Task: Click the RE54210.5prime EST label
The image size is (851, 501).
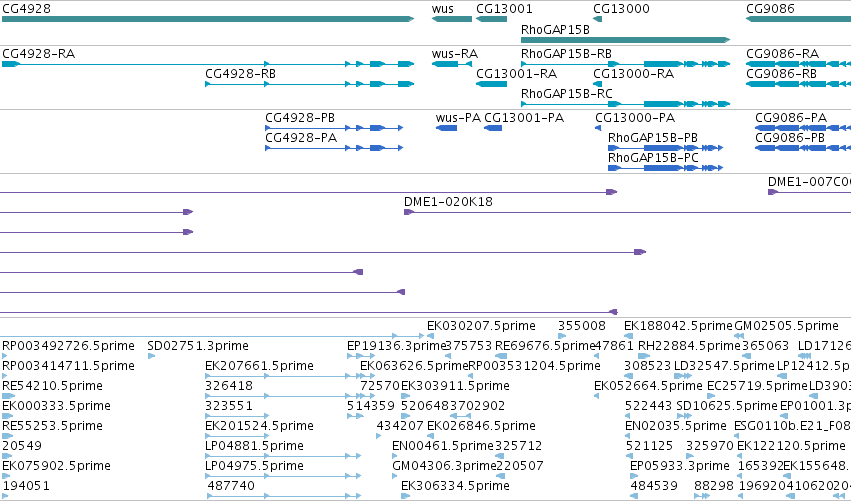Action: pyautogui.click(x=53, y=386)
